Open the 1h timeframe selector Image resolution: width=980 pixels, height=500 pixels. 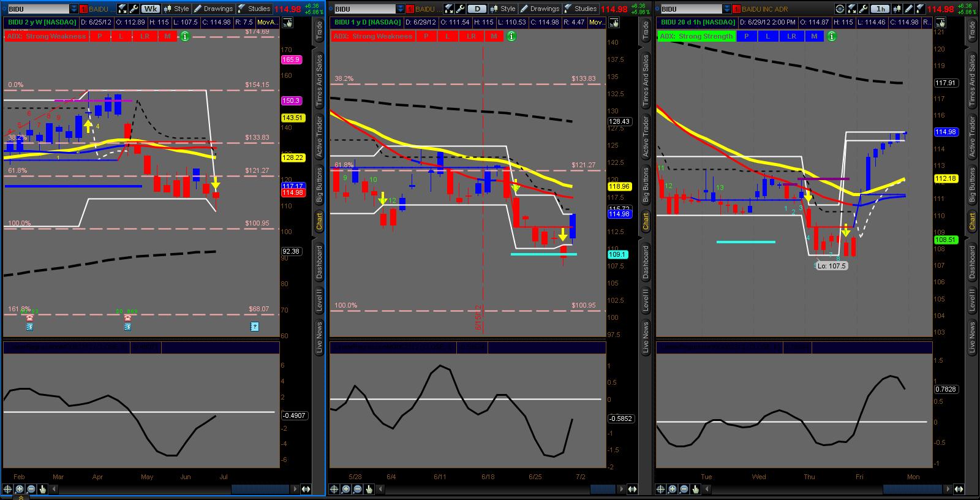tap(881, 9)
